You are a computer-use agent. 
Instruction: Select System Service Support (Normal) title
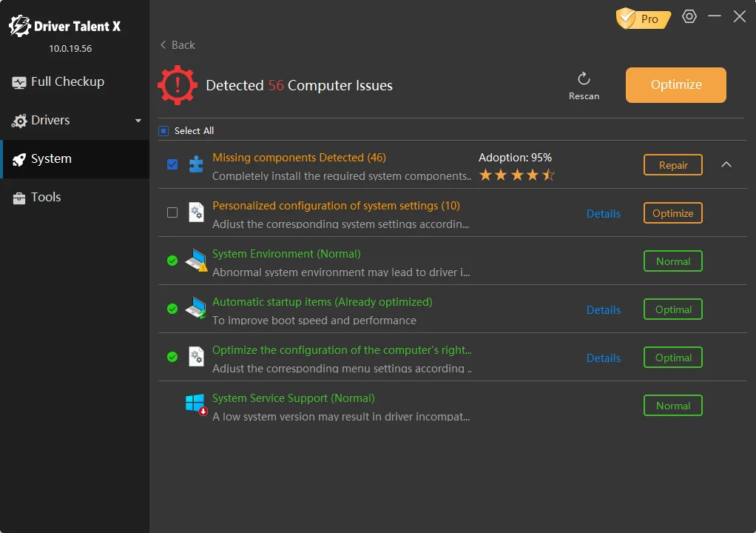point(293,398)
